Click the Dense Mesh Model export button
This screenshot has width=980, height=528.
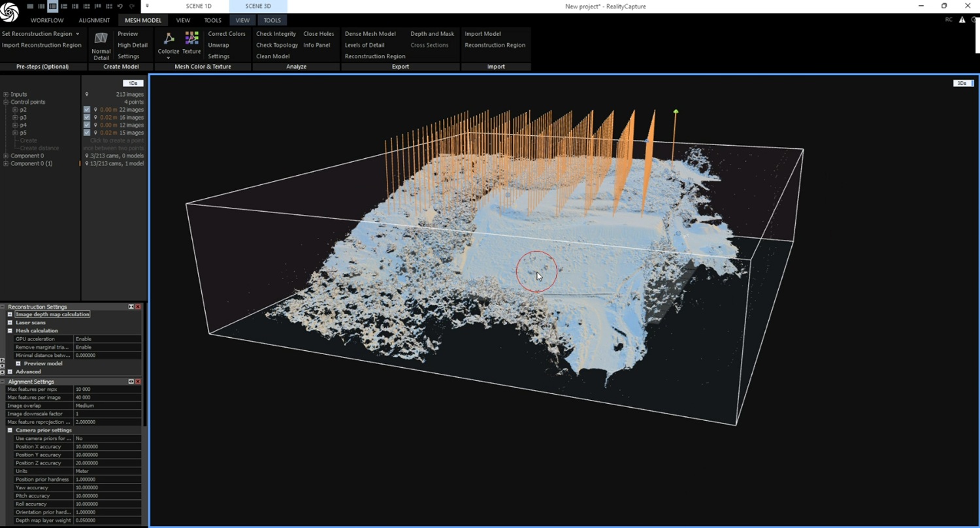[370, 34]
